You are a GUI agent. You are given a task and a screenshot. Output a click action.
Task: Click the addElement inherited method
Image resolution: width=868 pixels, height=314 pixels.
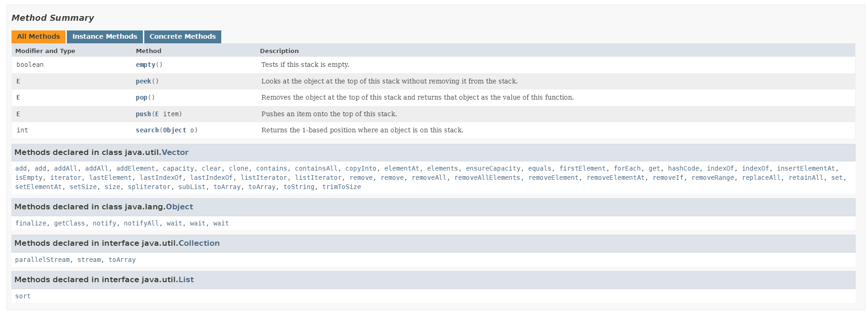coord(136,169)
